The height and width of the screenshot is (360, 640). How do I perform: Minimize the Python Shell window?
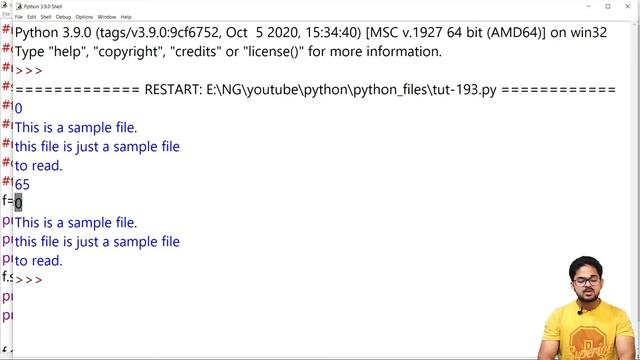[x=589, y=7]
